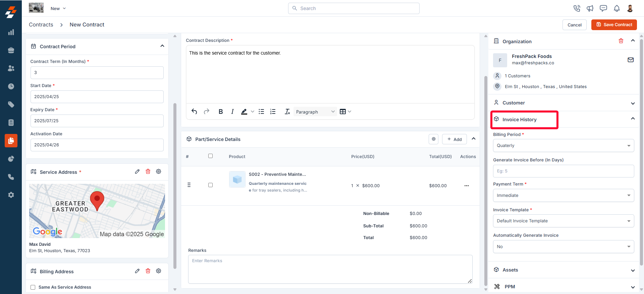Enable Same As Service Address checkbox
Viewport: 644px width, 294px height.
coord(33,287)
